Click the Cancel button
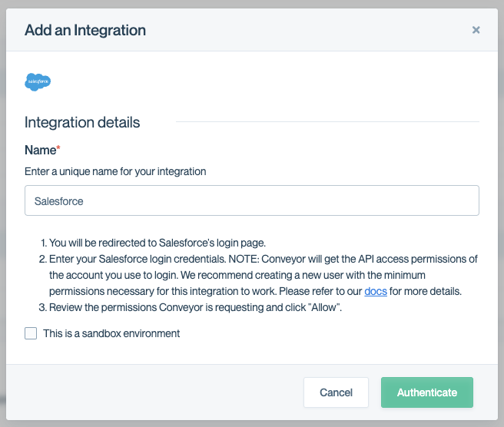The height and width of the screenshot is (427, 504). pyautogui.click(x=336, y=392)
